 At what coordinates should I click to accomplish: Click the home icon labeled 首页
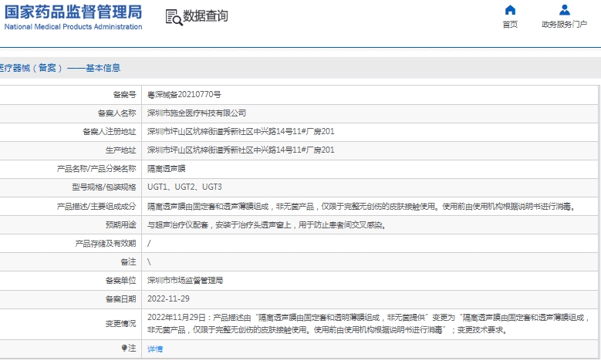pyautogui.click(x=510, y=10)
